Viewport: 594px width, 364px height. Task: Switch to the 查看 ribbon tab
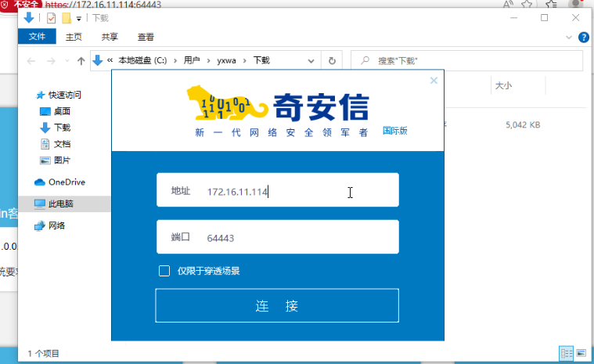(x=146, y=37)
